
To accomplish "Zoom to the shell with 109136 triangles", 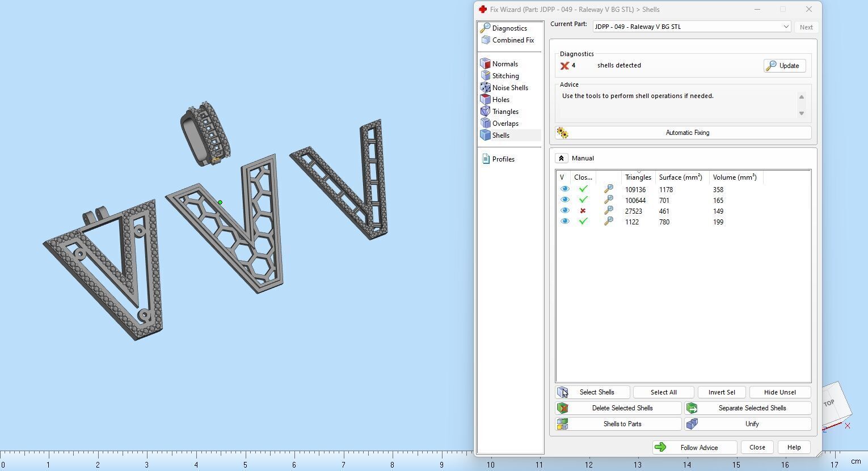I will point(608,189).
